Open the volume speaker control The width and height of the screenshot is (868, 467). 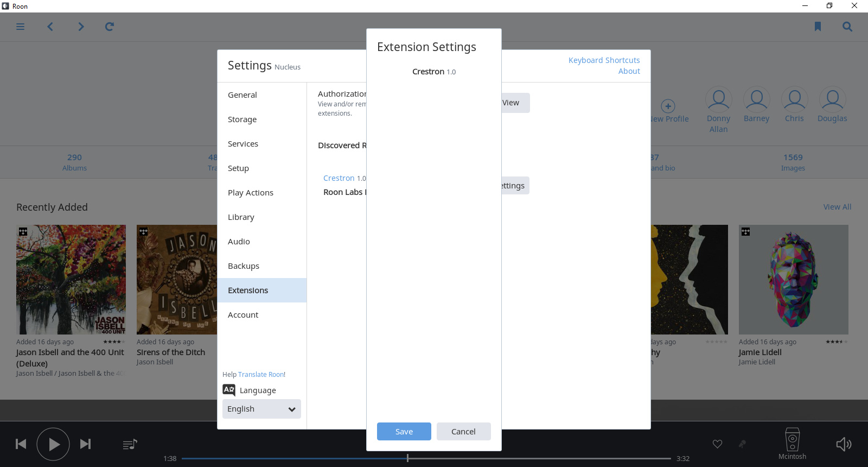(844, 445)
